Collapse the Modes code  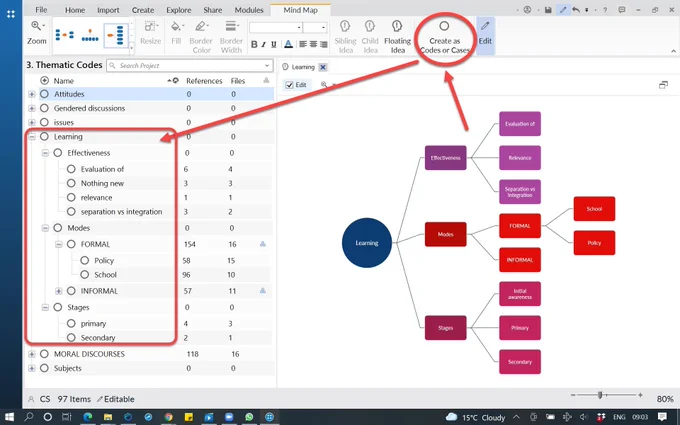click(x=45, y=228)
